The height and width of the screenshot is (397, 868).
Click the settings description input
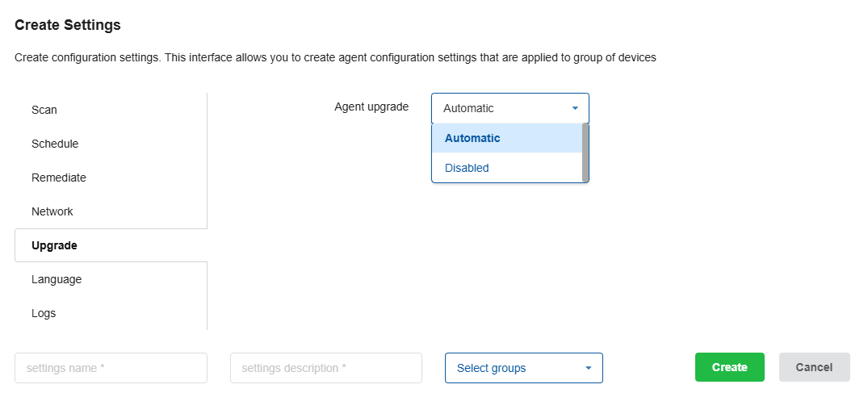coord(325,368)
